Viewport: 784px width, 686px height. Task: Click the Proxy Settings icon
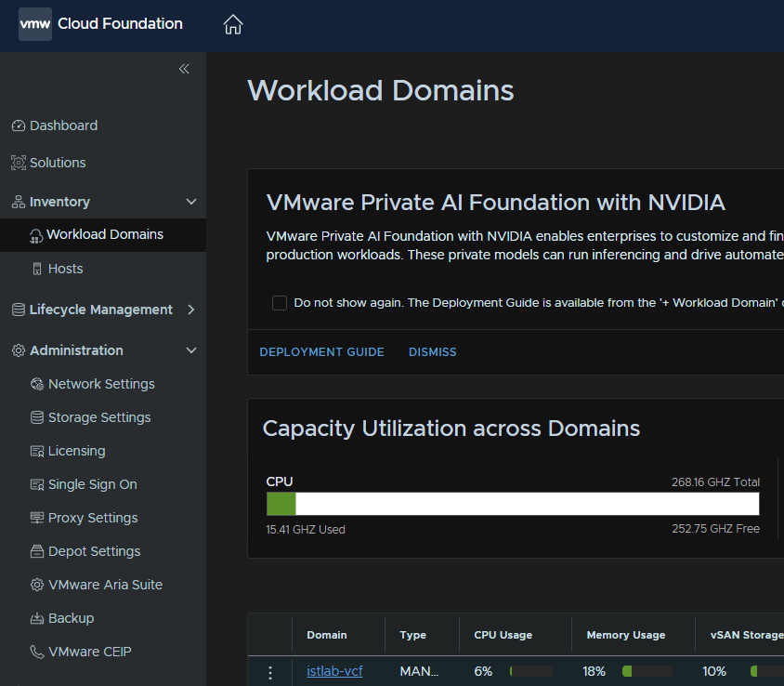(37, 518)
